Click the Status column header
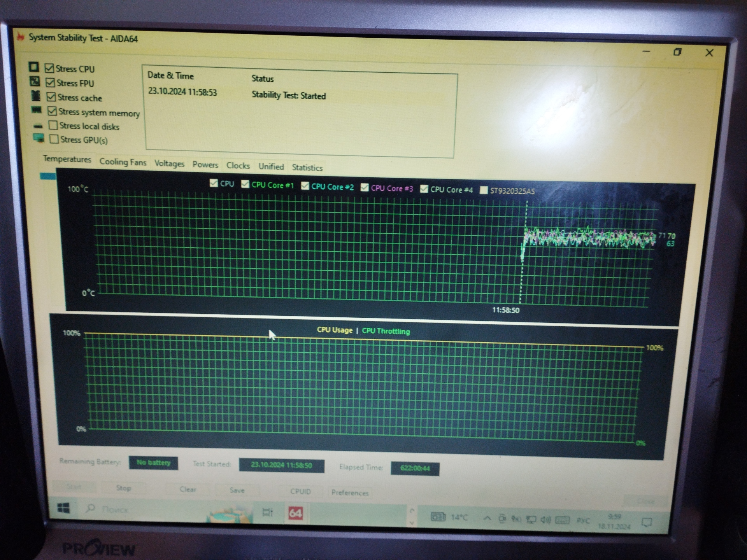The image size is (747, 560). tap(263, 79)
